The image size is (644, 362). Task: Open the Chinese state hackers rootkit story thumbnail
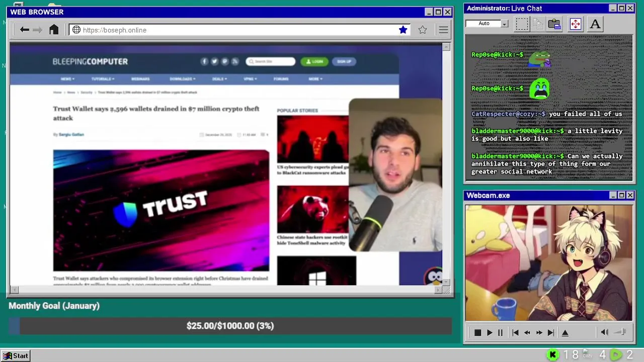pos(312,209)
